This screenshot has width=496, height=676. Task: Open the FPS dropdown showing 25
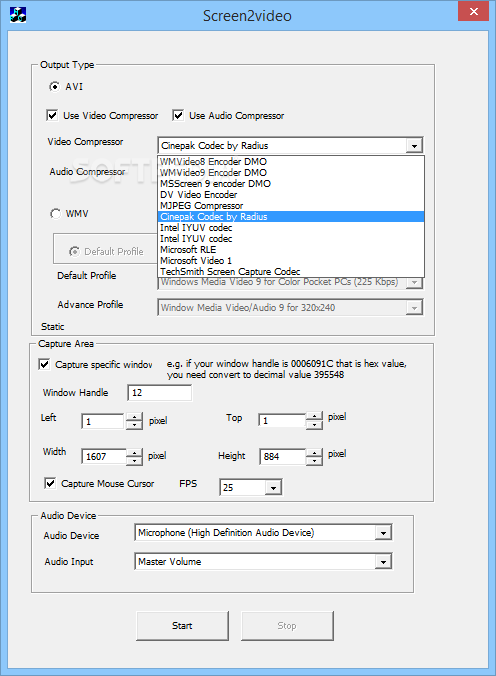273,488
